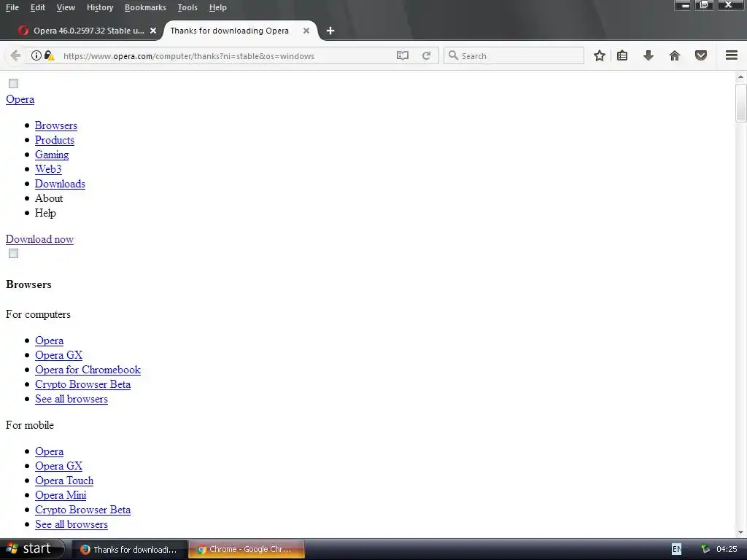Close the Thanks for downloading Opera tab

coord(306,31)
